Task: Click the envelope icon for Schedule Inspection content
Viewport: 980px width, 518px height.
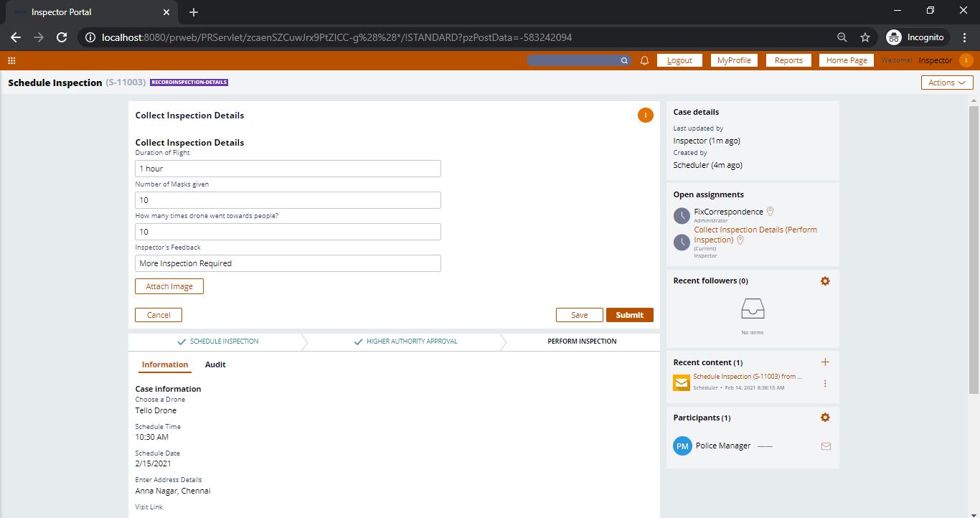Action: pos(682,382)
